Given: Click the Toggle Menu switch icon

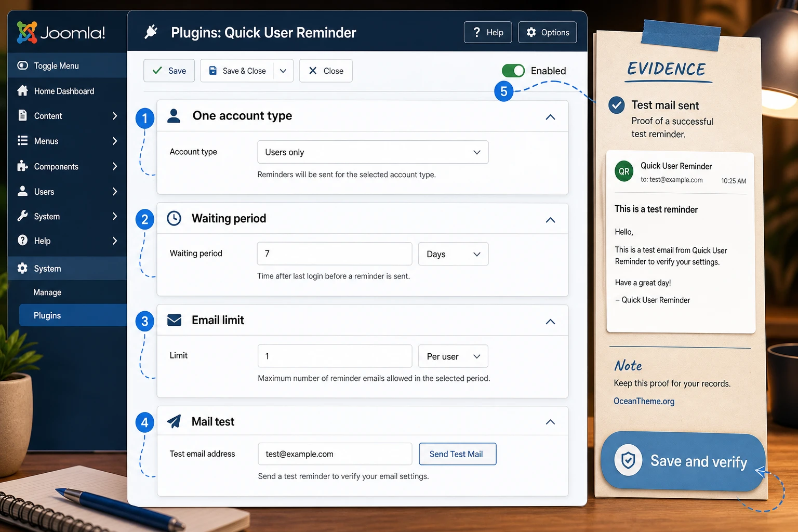Looking at the screenshot, I should point(22,65).
